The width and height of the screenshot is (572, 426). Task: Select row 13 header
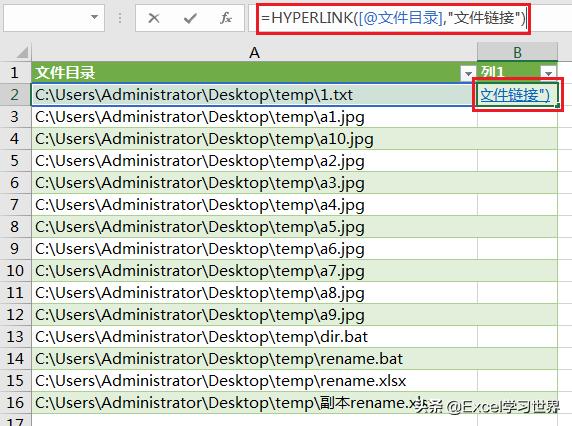[x=15, y=336]
